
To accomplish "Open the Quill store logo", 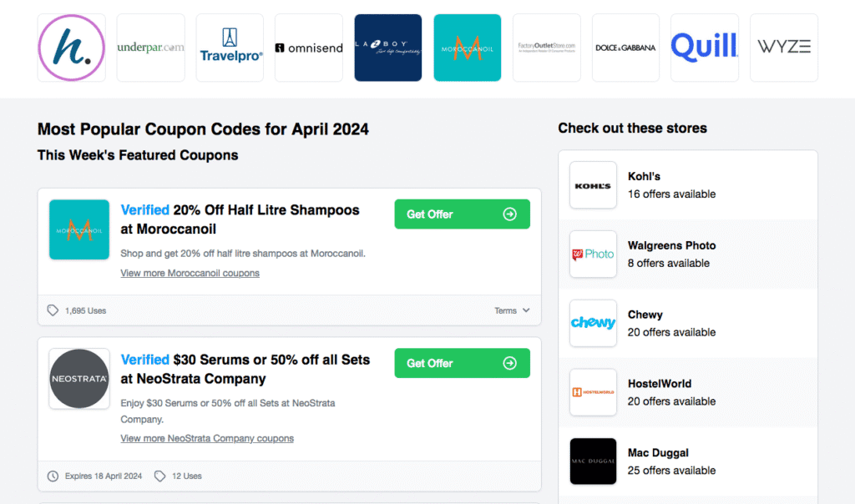I will click(705, 48).
